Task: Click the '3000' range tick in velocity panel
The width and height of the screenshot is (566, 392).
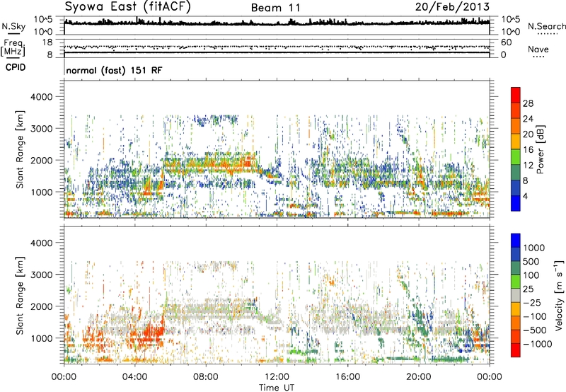Action: pyautogui.click(x=42, y=275)
